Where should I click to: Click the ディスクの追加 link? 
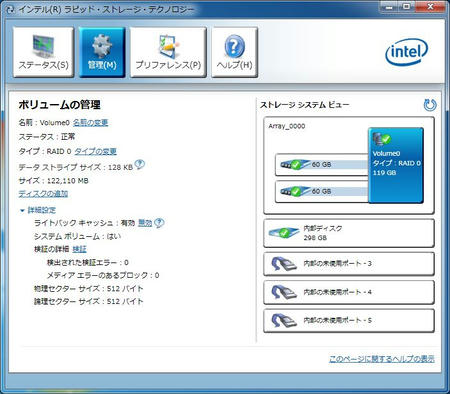pyautogui.click(x=43, y=194)
